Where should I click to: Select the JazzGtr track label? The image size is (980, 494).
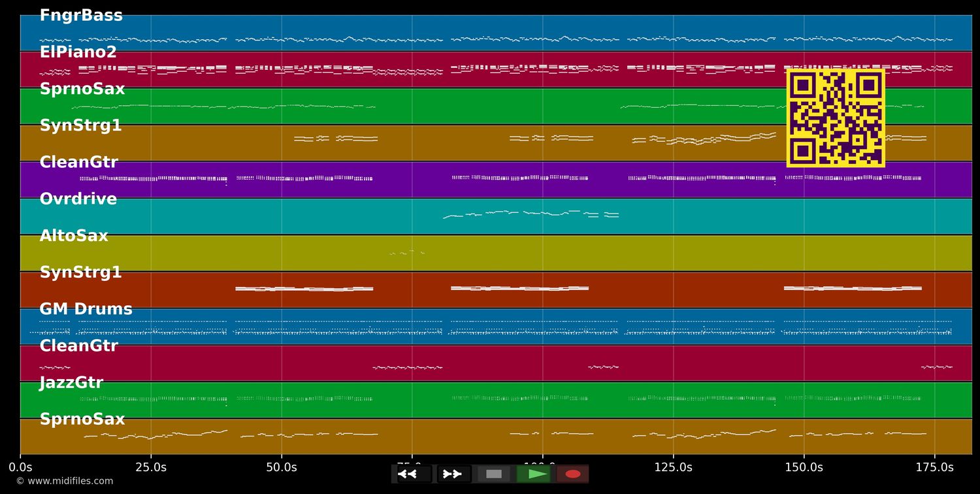[x=71, y=383]
